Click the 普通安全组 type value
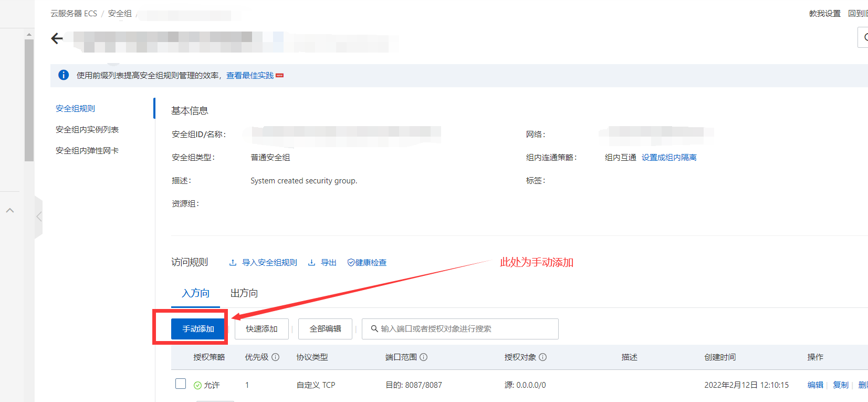This screenshot has width=868, height=402. pos(270,158)
